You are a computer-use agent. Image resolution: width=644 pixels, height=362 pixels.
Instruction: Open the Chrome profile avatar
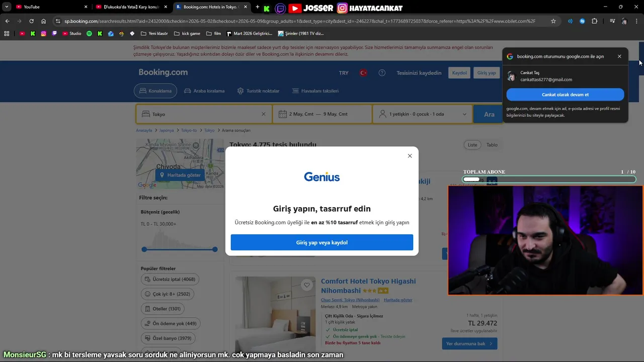click(624, 21)
